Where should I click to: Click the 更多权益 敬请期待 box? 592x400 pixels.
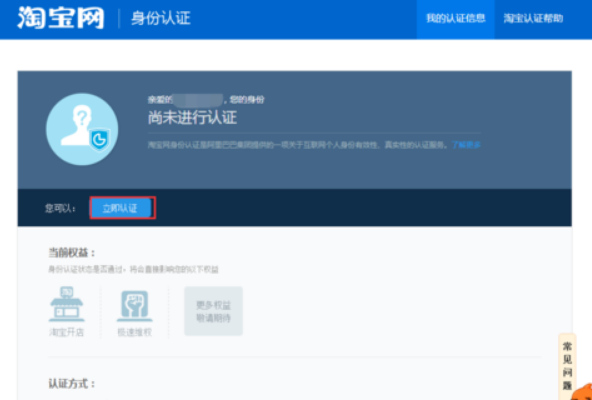point(213,311)
